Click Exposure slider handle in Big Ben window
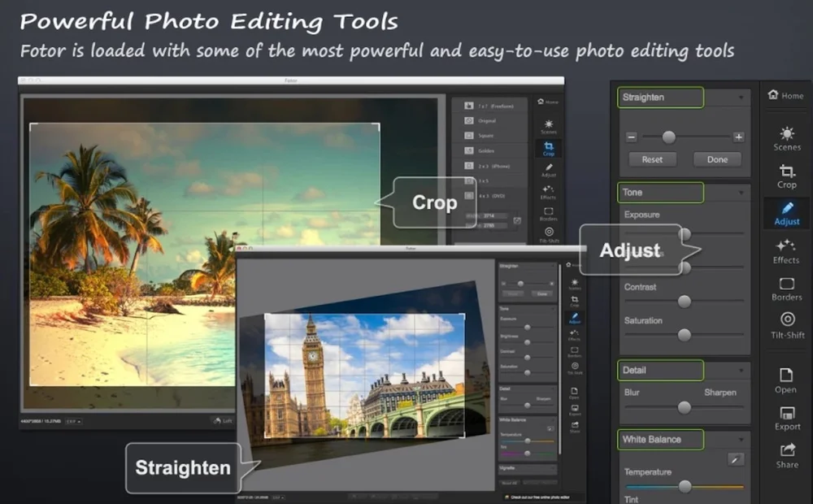This screenshot has width=813, height=504. pos(528,328)
